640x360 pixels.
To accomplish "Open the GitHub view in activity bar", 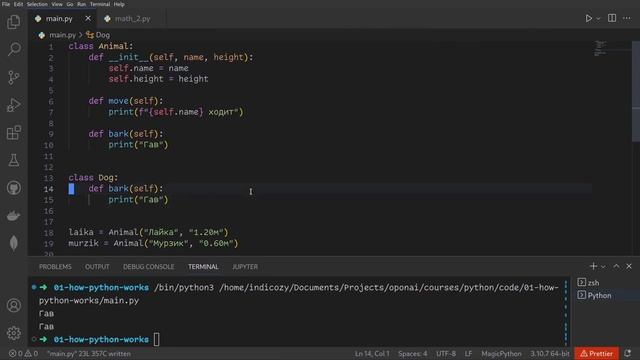I will click(13, 188).
